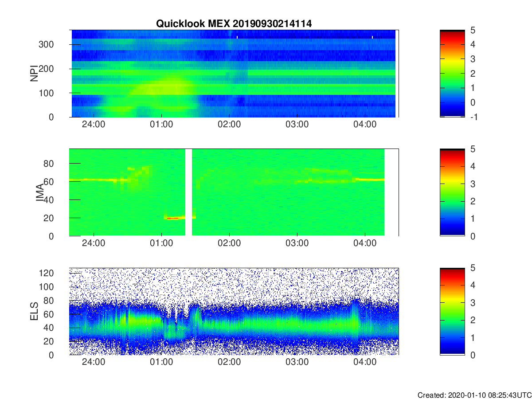The image size is (532, 399).
Task: Click the '04:00' tick under the IMA plot
Action: 365,243
